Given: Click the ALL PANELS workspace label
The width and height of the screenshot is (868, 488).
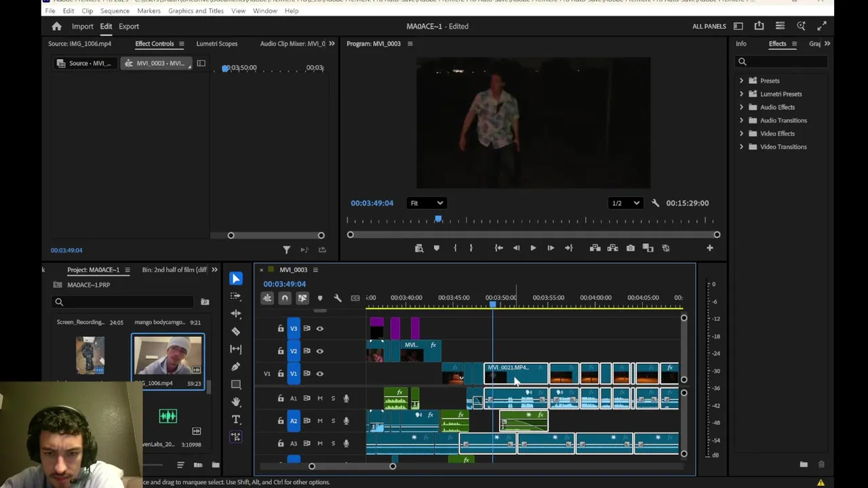Looking at the screenshot, I should click(x=709, y=26).
